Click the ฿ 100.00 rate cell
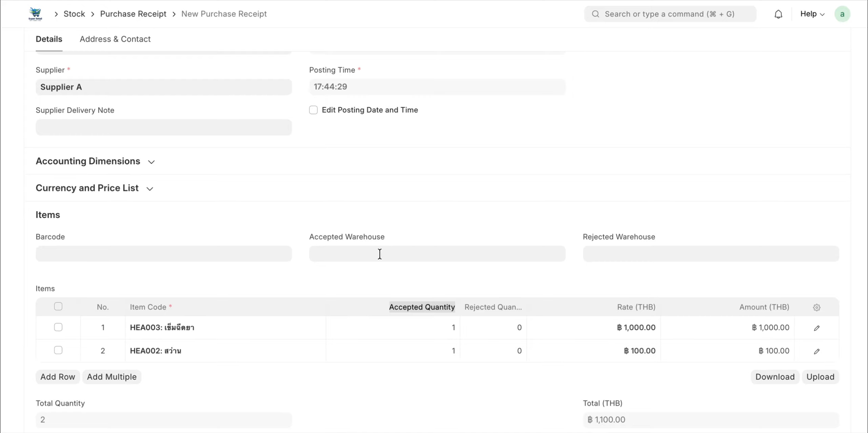 (x=594, y=351)
